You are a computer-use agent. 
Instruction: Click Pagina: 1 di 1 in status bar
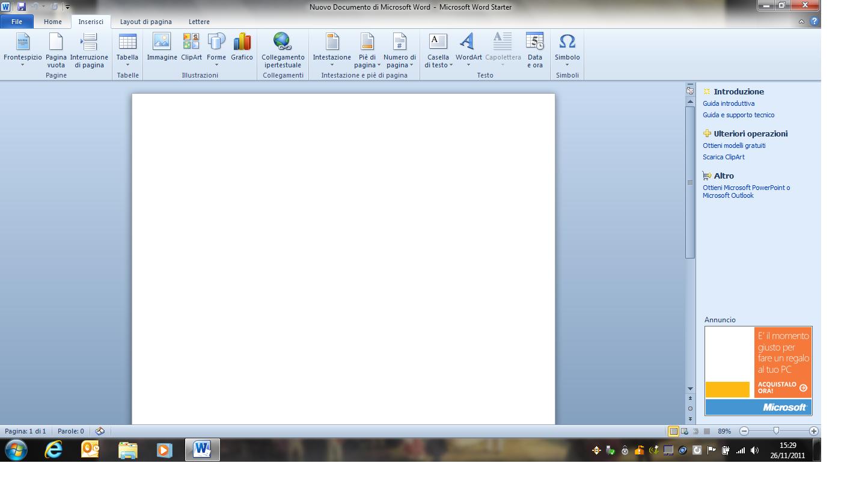click(25, 431)
